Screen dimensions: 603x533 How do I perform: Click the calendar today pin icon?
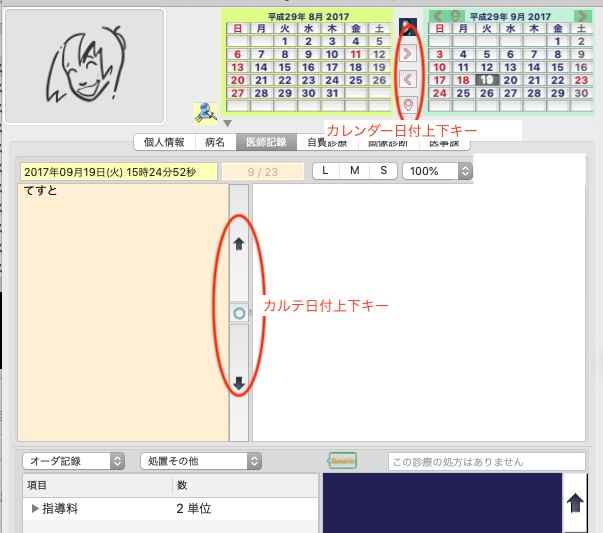(x=408, y=105)
